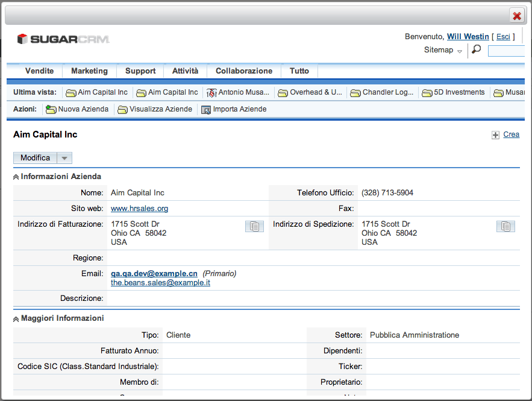Open the Marketing tab
Viewport: 532px width, 401px height.
point(89,71)
